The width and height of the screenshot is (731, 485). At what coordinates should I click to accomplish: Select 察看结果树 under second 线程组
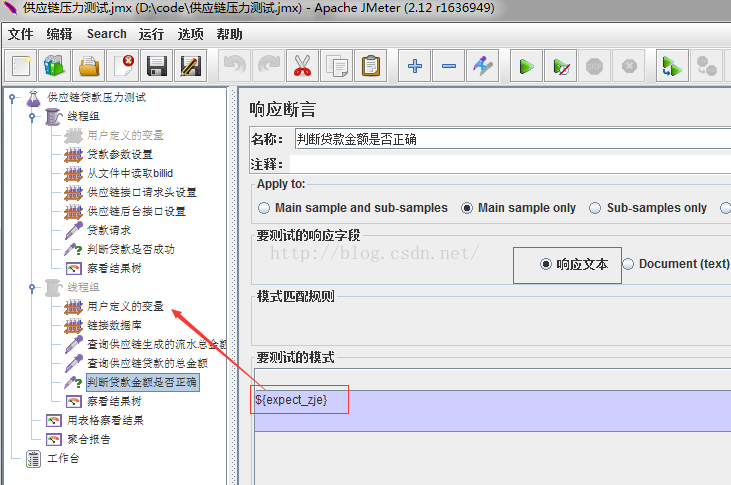[x=114, y=402]
